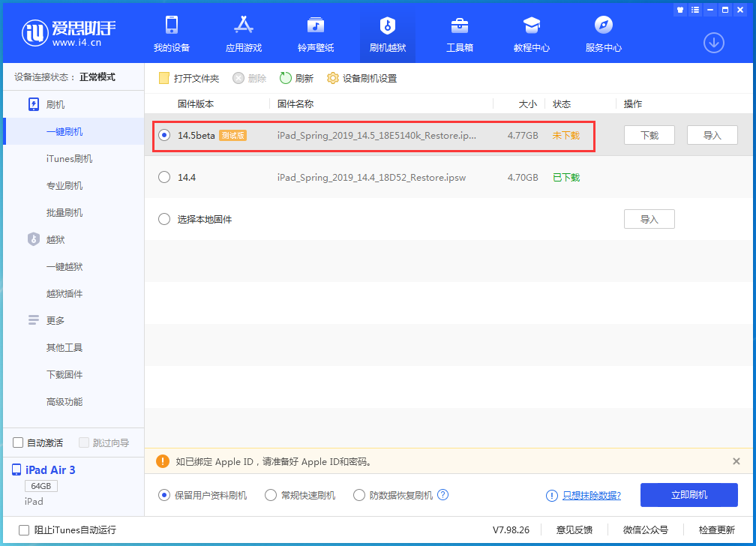Click the 爱思助手 i4 logo

[68, 33]
